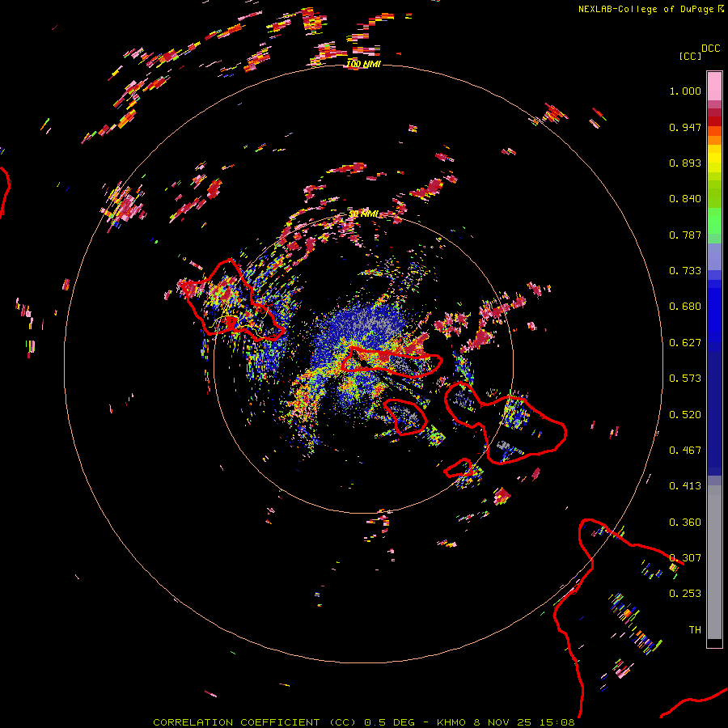Select the 0.573 legend value
This screenshot has width=728, height=728.
click(x=685, y=379)
